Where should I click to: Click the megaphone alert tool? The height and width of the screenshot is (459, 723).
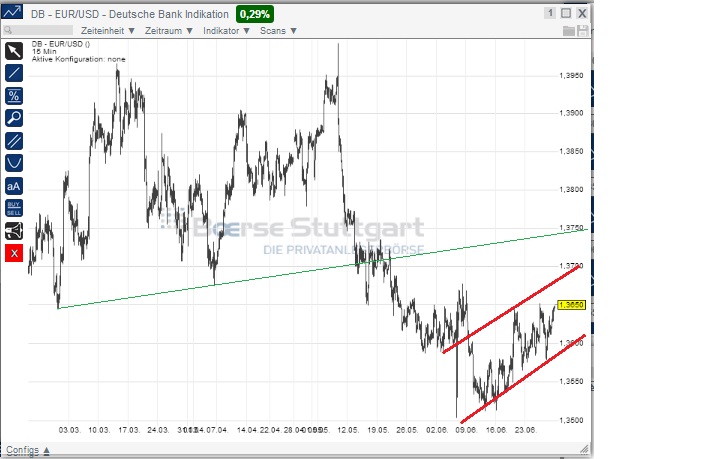click(x=14, y=231)
